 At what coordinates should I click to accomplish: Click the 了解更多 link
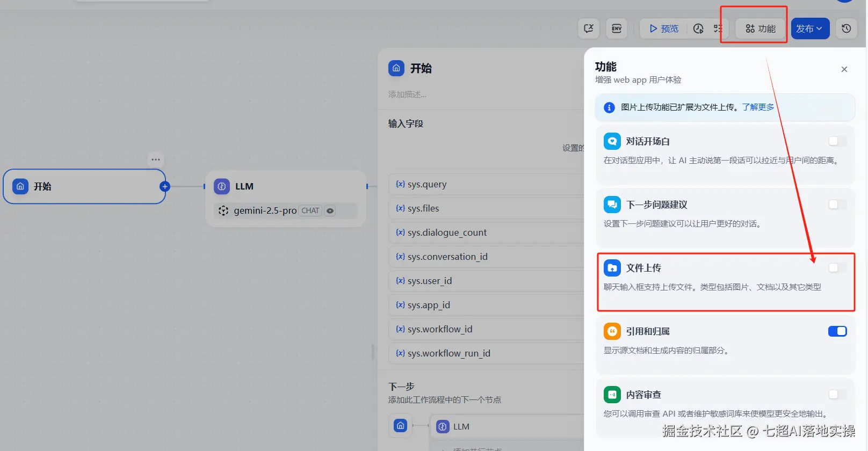[758, 107]
